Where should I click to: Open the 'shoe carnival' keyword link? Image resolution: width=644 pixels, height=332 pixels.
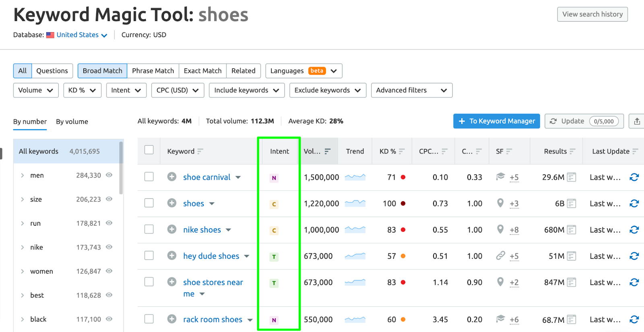pos(206,177)
